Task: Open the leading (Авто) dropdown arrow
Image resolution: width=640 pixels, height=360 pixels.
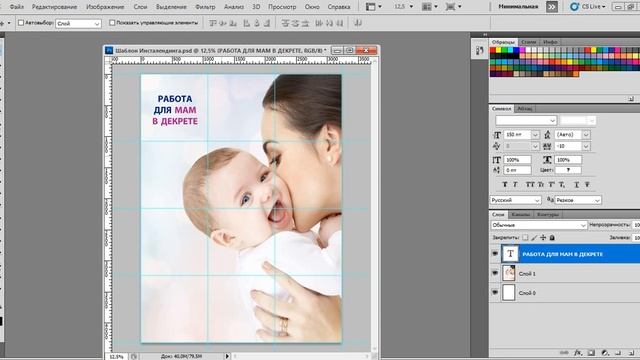Action: tap(586, 135)
